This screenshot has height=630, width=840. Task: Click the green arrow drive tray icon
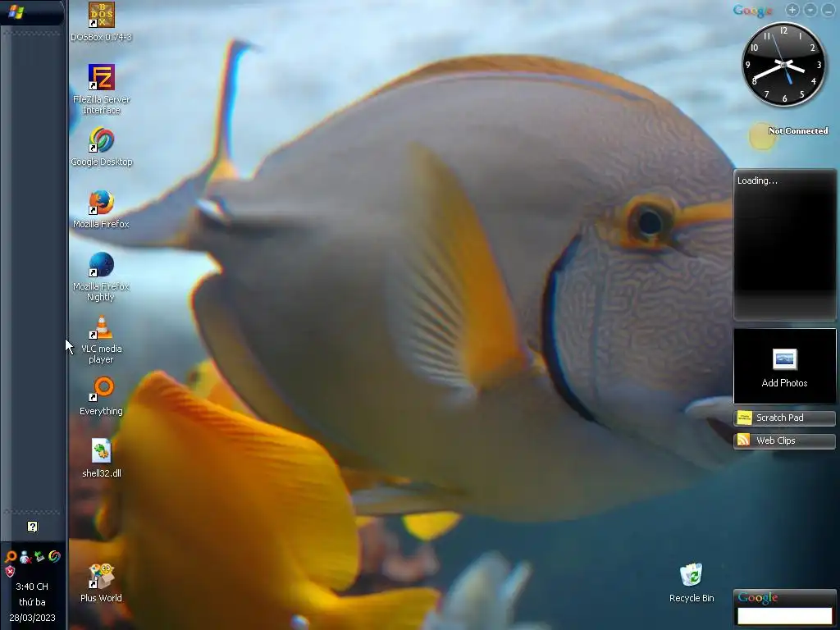pyautogui.click(x=39, y=557)
